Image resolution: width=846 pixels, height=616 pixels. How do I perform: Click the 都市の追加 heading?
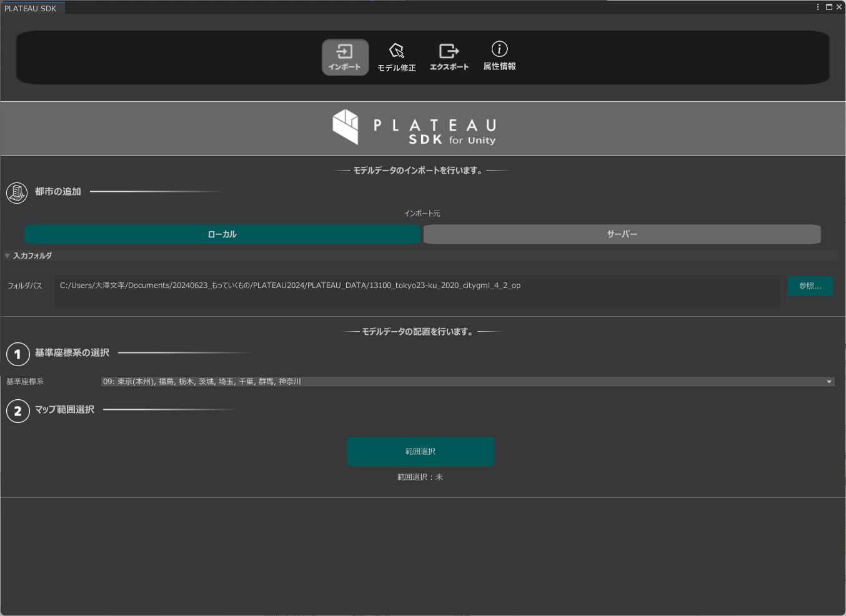(x=58, y=192)
